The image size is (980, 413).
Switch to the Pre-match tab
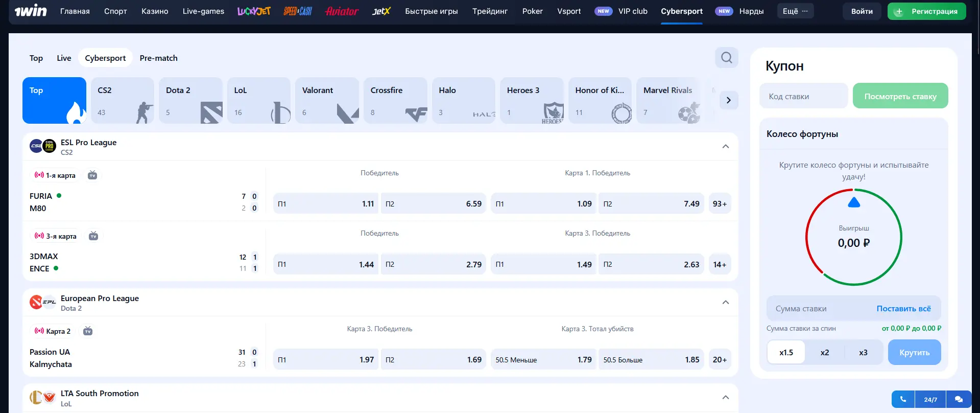point(158,58)
